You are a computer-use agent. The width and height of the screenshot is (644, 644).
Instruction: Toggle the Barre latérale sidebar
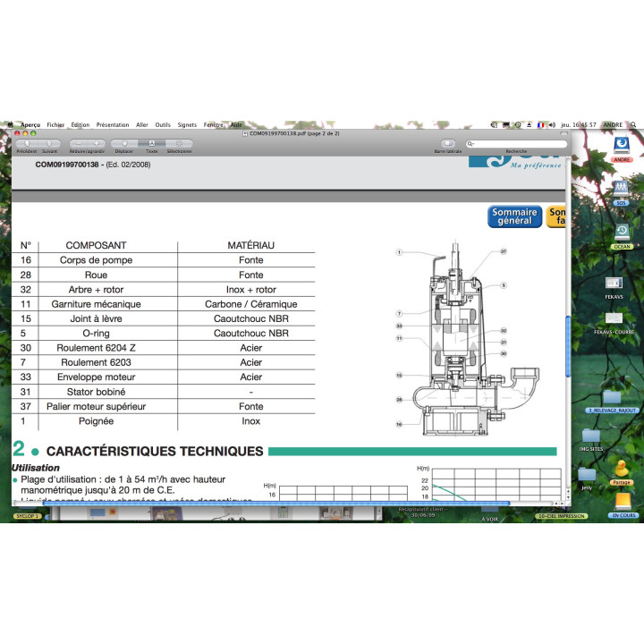[448, 143]
